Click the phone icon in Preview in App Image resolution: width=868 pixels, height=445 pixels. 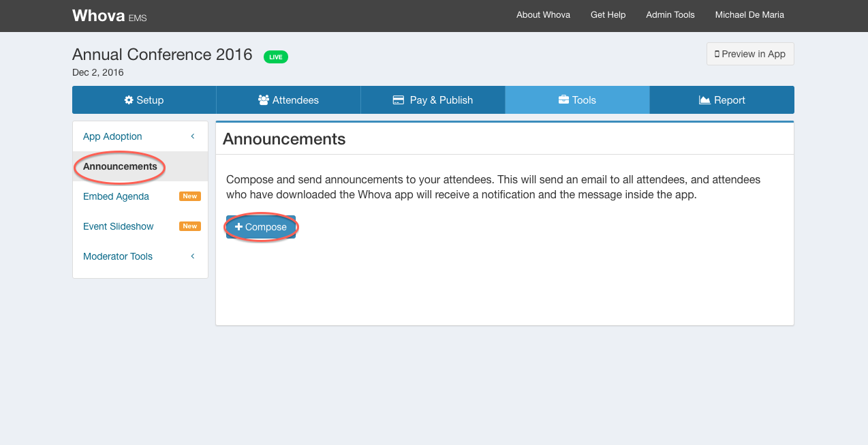[717, 54]
